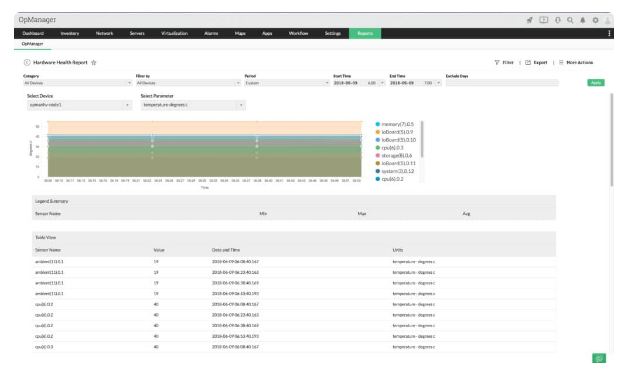This screenshot has width=637, height=376.
Task: Open the video presentation monitor icon
Action: [544, 20]
